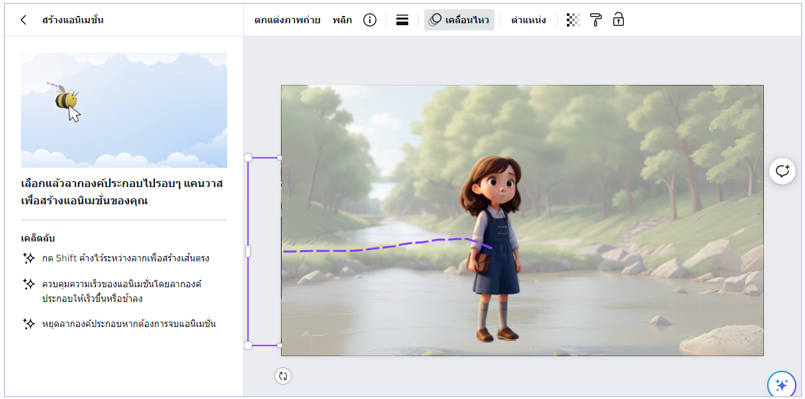Select the พลิก flip option
The height and width of the screenshot is (399, 805).
[x=342, y=20]
